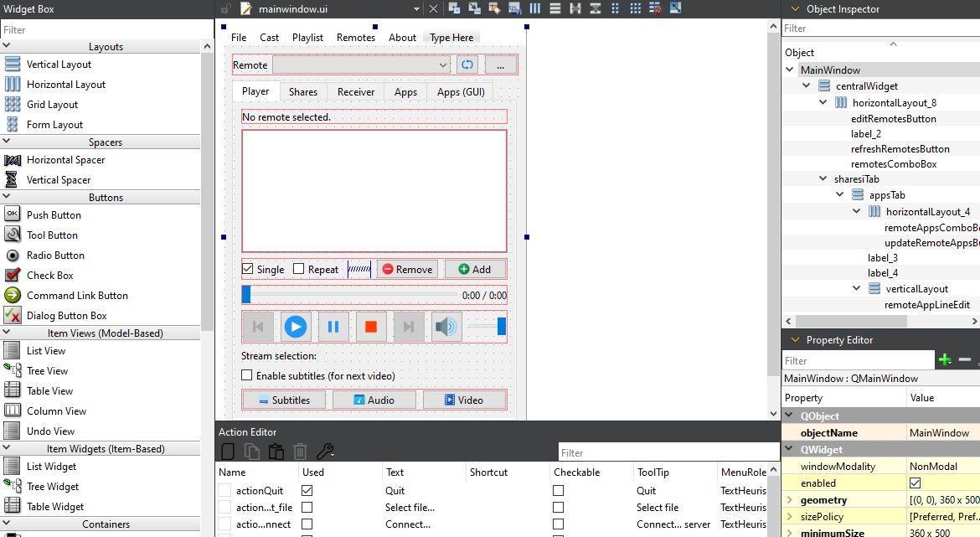Click the blue play button in the player
Image resolution: width=980 pixels, height=537 pixels.
(x=295, y=327)
